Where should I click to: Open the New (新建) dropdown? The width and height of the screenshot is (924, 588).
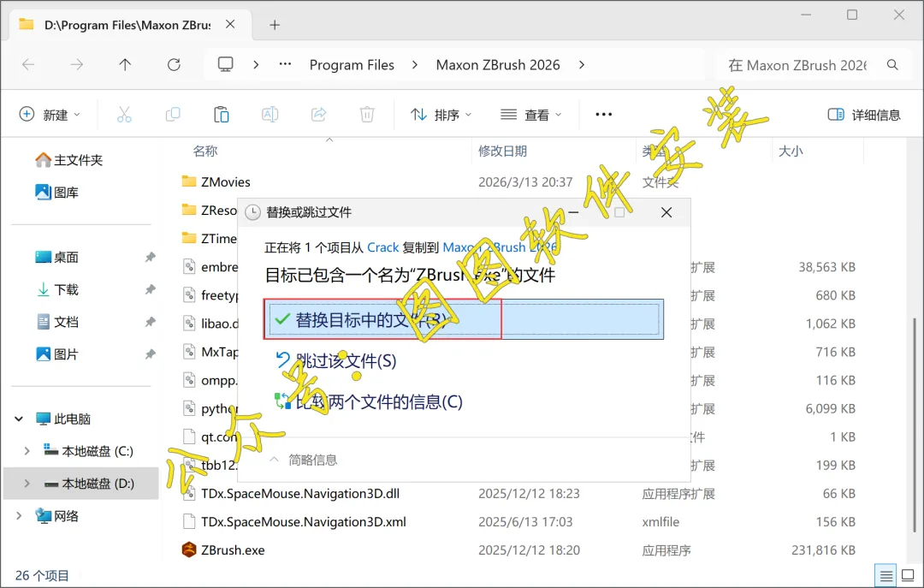point(50,115)
